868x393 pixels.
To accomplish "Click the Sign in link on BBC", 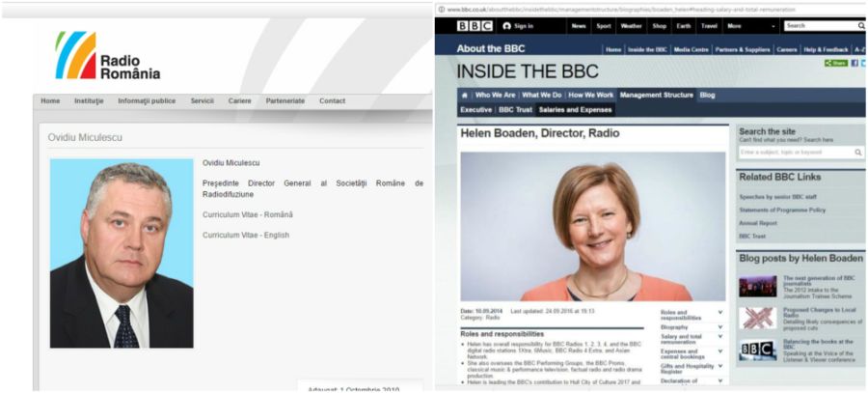I will [524, 26].
